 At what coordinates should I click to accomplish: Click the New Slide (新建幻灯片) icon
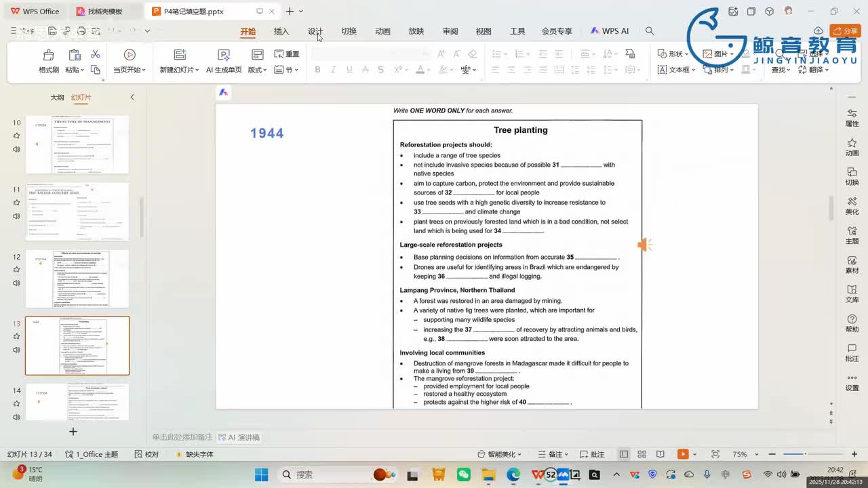coord(180,55)
